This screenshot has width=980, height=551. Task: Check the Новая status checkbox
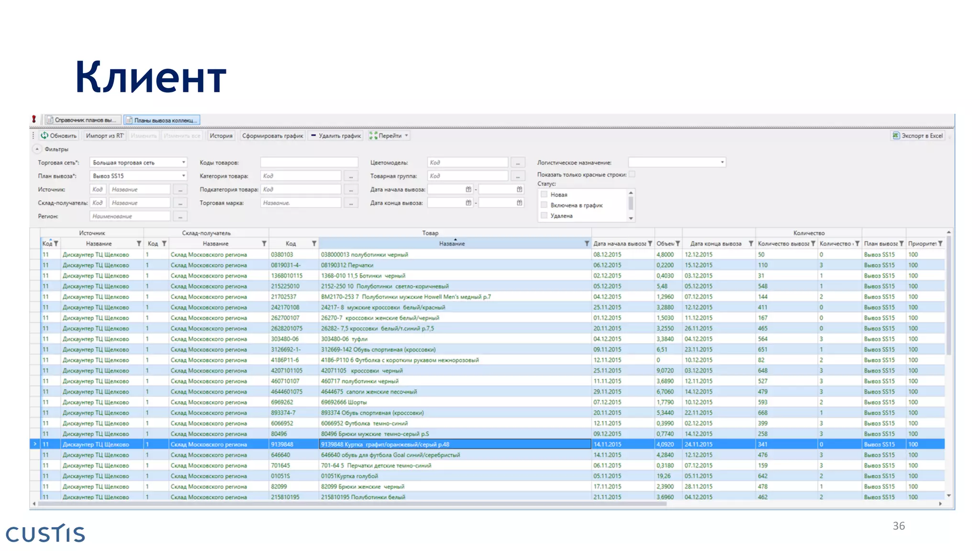[x=544, y=194]
